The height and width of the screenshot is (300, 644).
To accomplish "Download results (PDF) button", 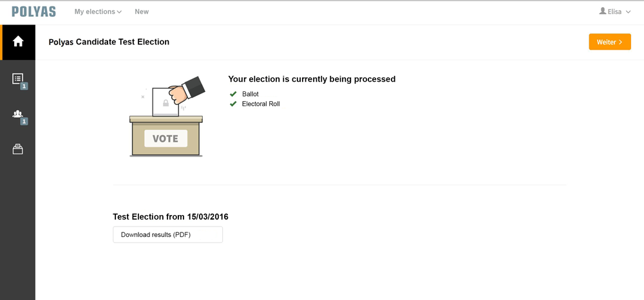I will tap(167, 235).
